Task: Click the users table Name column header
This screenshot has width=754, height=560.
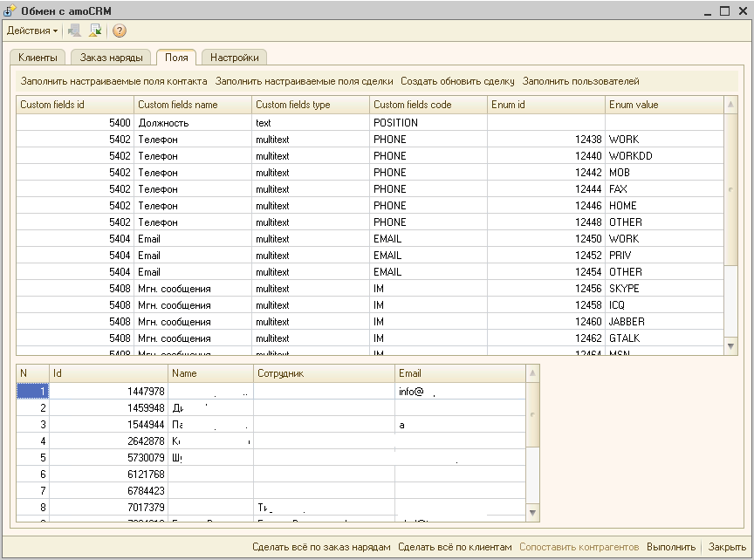Action: (210, 373)
